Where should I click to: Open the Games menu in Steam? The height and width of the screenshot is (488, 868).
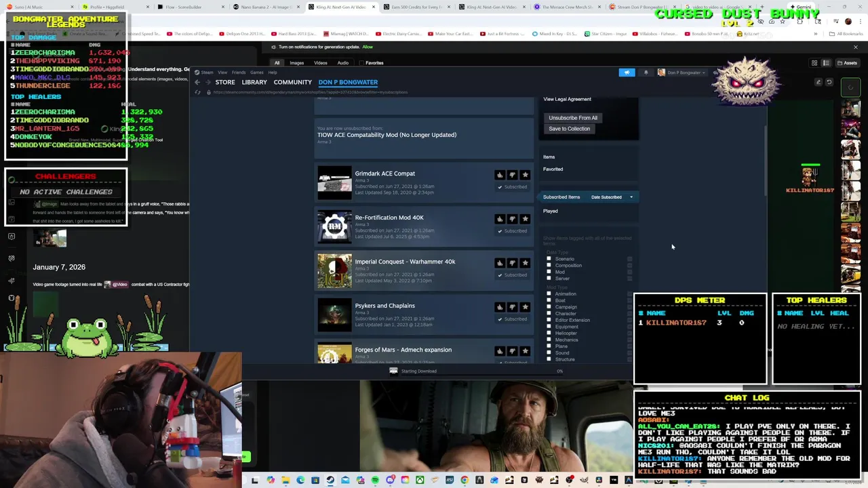(x=256, y=73)
